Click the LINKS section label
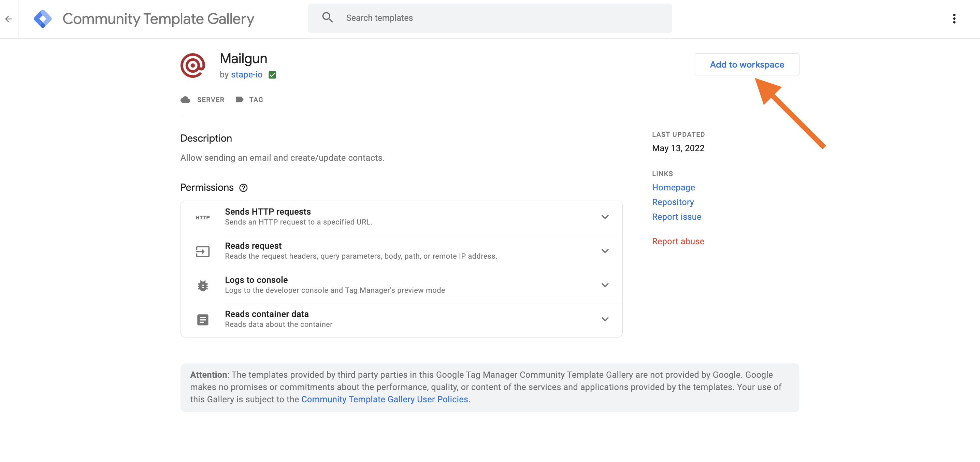Screen dimensions: 980x462 (x=662, y=174)
